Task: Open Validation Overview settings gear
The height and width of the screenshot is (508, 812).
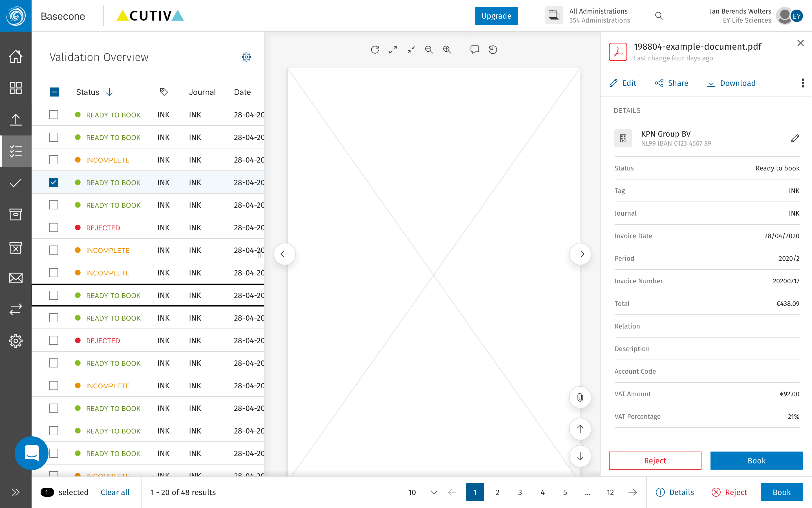Action: tap(246, 57)
